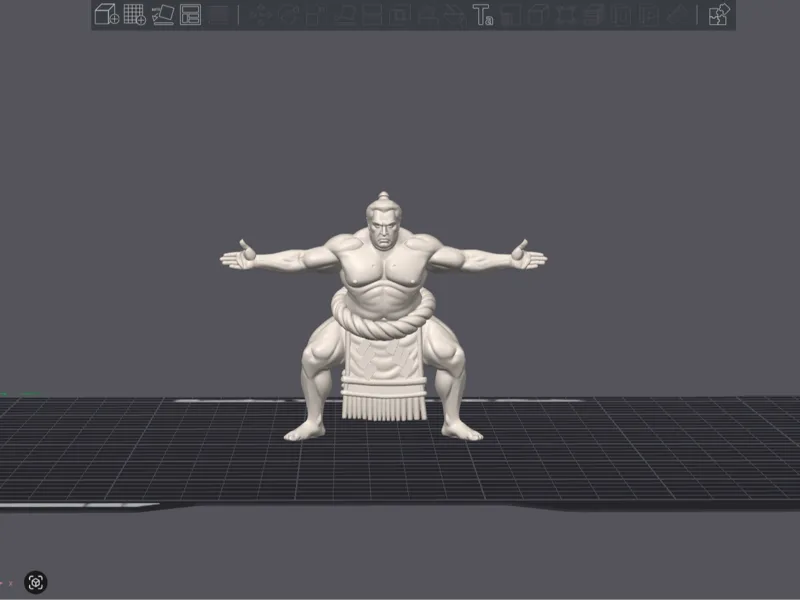
Task: Open the Assembly view puzzle icon
Action: pos(719,14)
